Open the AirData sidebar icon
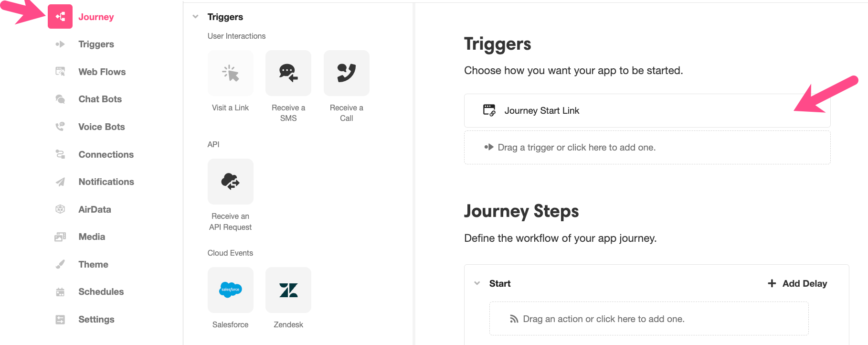The height and width of the screenshot is (345, 868). (x=60, y=209)
